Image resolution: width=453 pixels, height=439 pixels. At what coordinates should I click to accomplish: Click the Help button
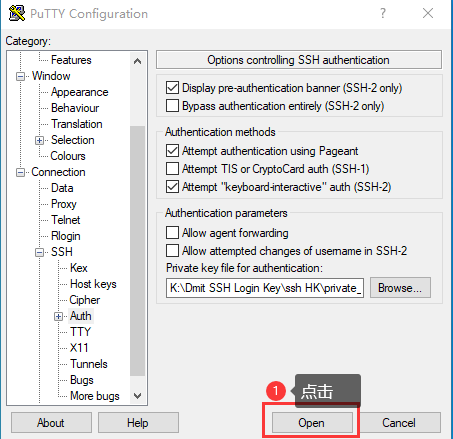[x=138, y=423]
